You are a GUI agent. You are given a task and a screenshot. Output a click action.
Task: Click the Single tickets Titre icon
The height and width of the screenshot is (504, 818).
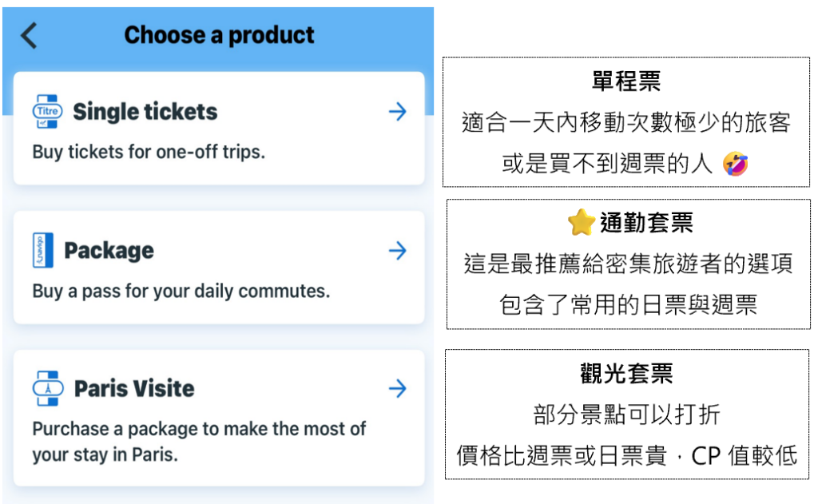coord(47,112)
